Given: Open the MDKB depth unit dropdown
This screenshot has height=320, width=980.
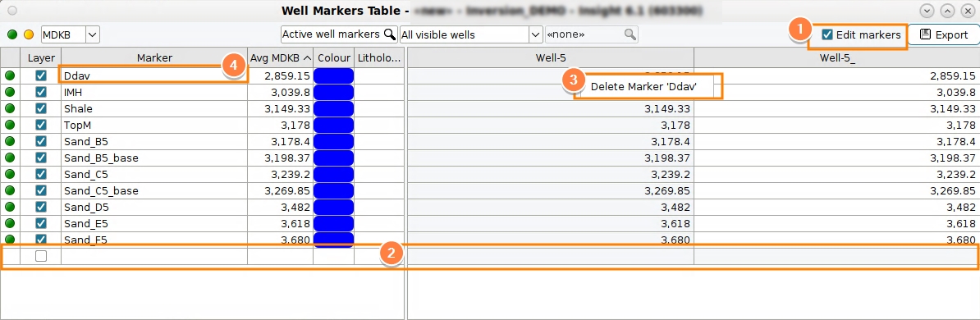Looking at the screenshot, I should [92, 34].
